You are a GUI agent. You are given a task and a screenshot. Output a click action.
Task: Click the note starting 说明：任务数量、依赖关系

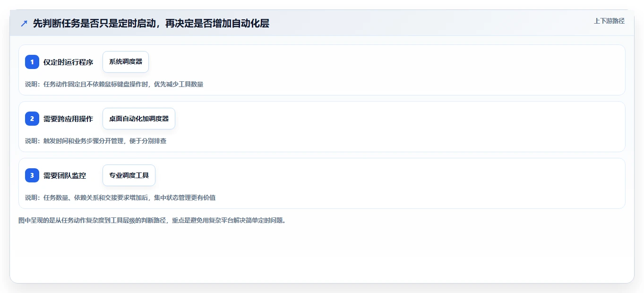coord(120,198)
